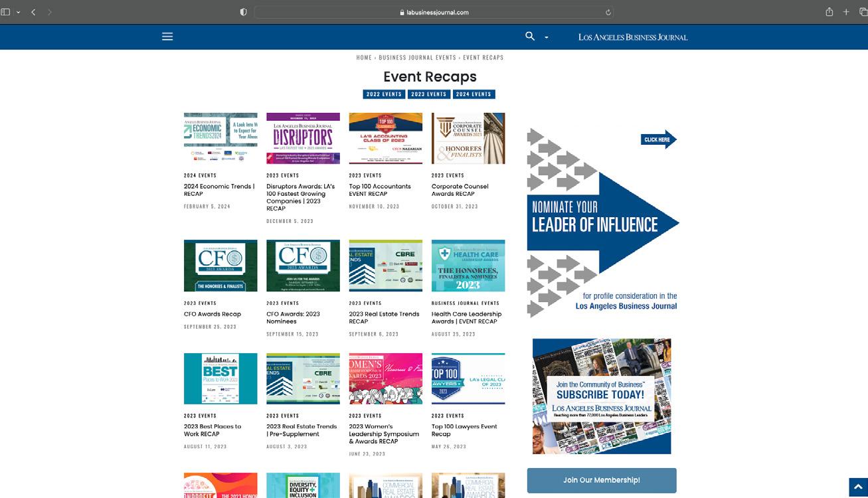Click the 'NOVEMBER 10, 2023' date text

[375, 207]
